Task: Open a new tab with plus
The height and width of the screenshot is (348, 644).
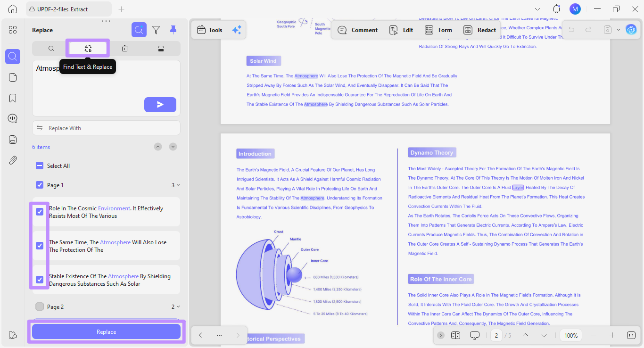Action: (121, 9)
